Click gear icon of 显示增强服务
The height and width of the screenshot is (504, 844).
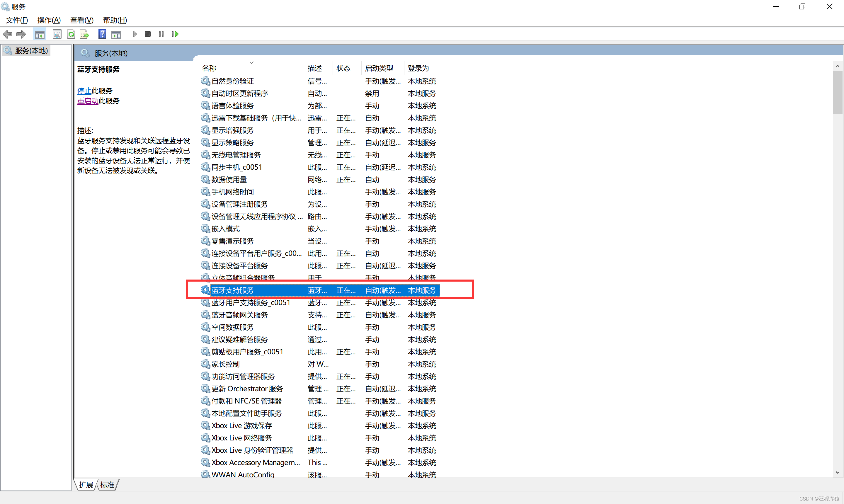tap(205, 130)
